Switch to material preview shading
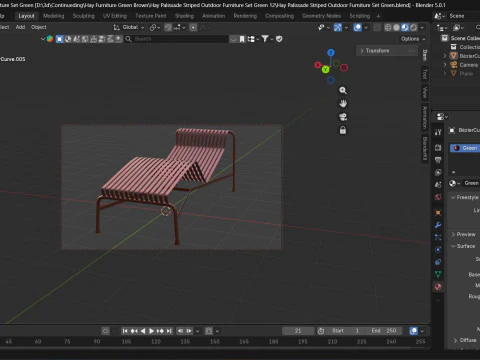 pyautogui.click(x=405, y=28)
